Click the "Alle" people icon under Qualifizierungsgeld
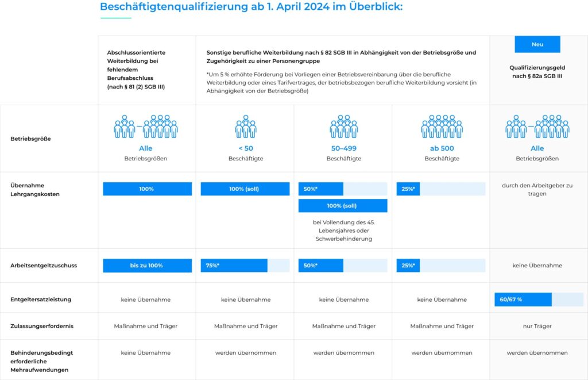This screenshot has height=380, width=588. (x=537, y=127)
